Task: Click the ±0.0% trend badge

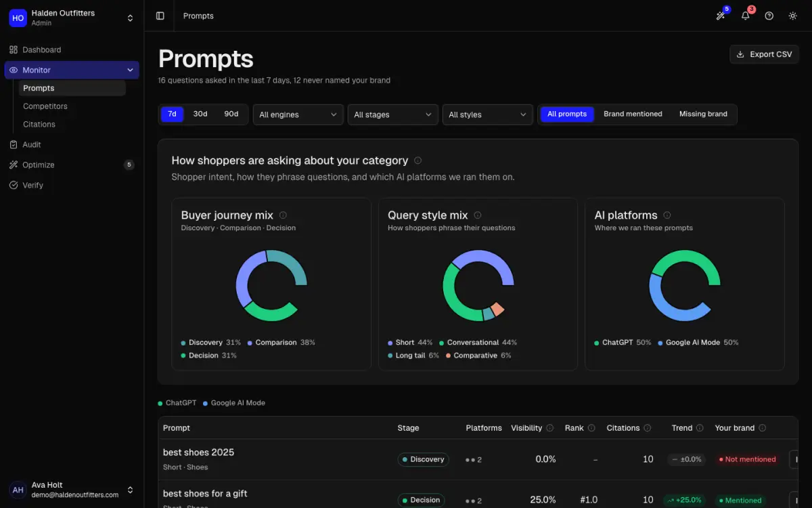Action: [686, 459]
